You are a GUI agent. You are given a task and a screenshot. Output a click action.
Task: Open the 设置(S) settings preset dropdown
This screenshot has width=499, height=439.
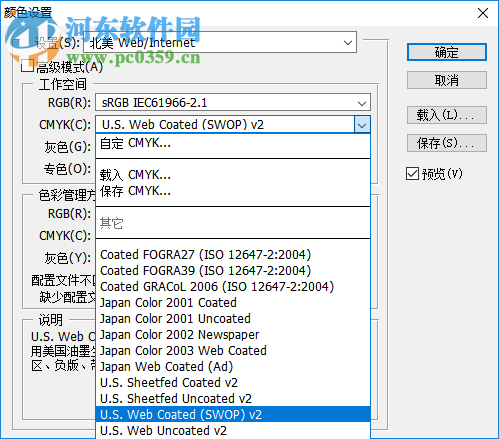click(220, 42)
